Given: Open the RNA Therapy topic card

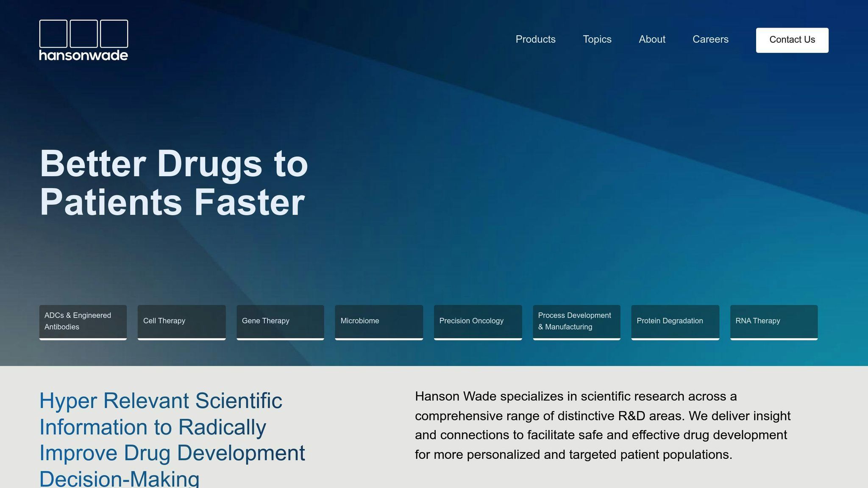Looking at the screenshot, I should 774,322.
